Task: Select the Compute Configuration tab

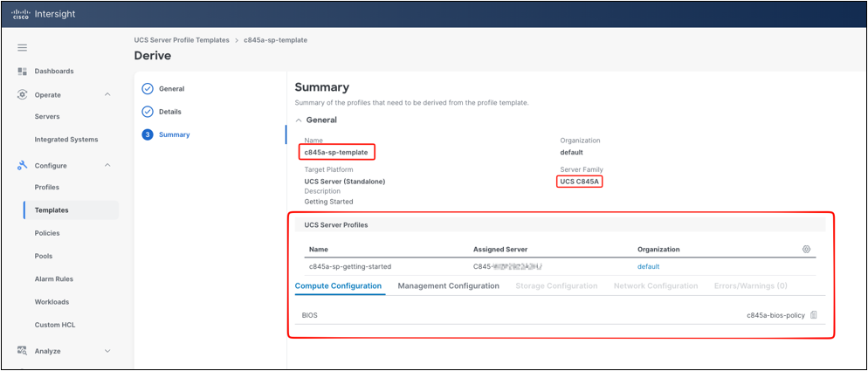Action: point(338,285)
